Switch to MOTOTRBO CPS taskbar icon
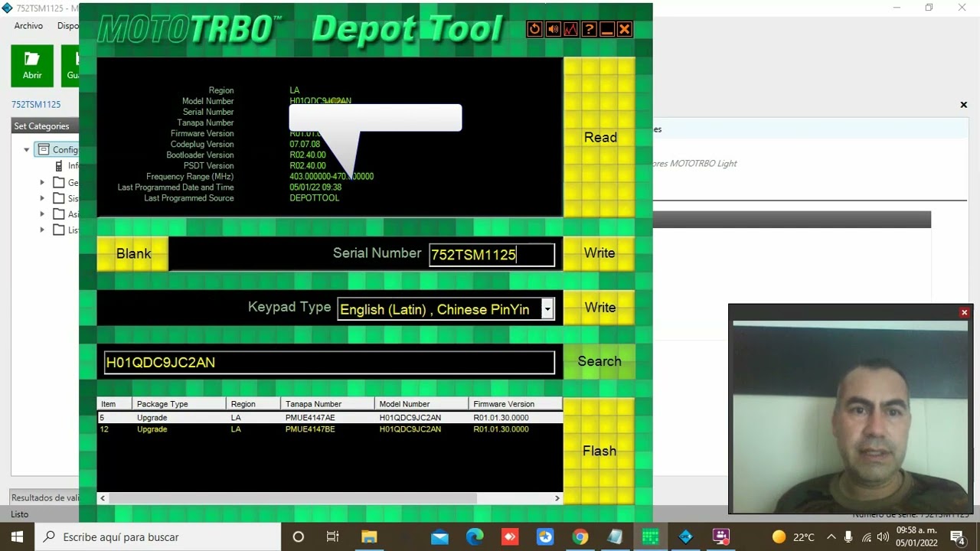 (685, 536)
